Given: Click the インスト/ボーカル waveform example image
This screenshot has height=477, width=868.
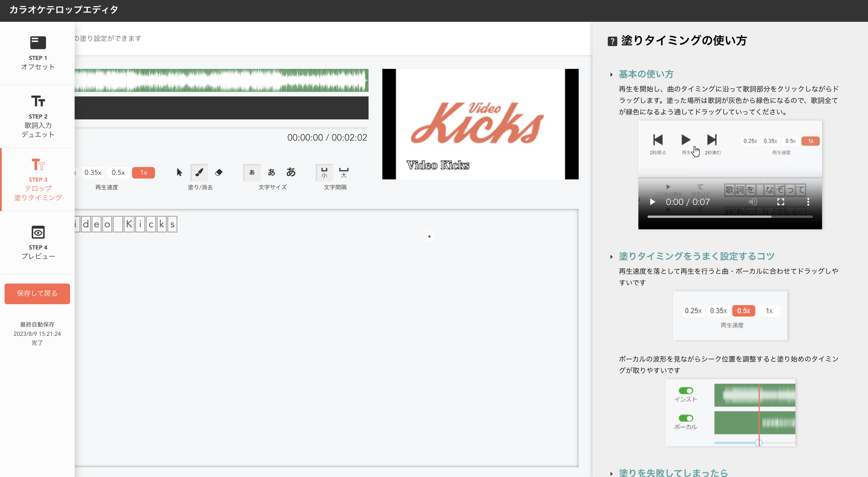Looking at the screenshot, I should (730, 413).
